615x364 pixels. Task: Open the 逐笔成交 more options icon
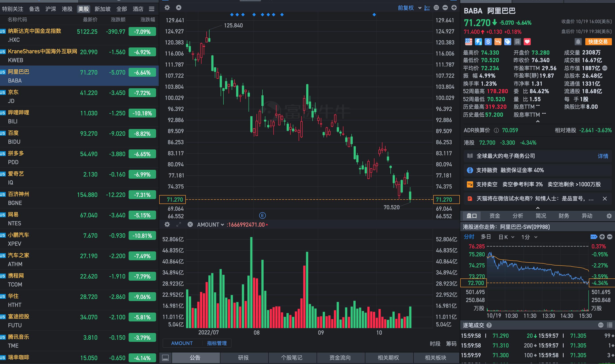pos(601,325)
